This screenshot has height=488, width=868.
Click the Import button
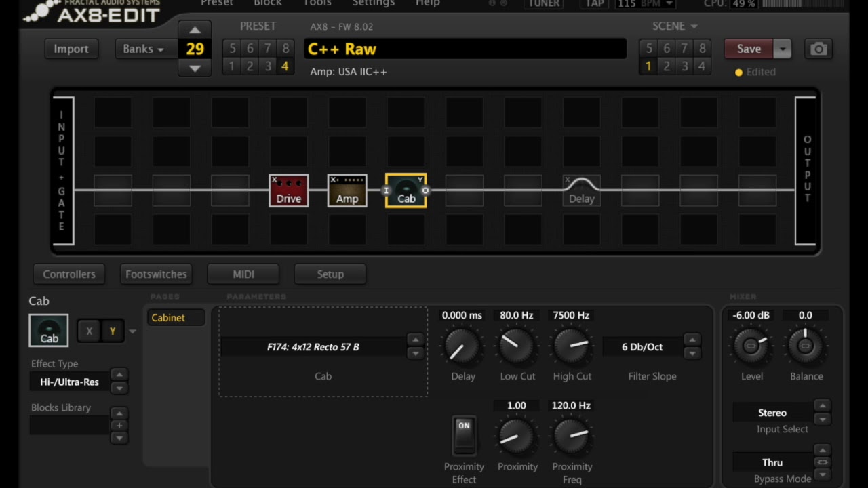71,49
